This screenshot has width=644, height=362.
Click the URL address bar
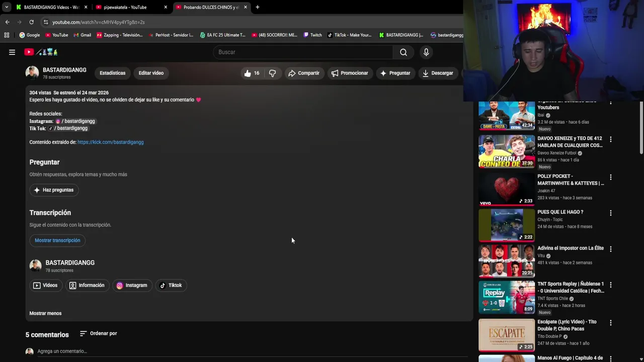(252, 22)
